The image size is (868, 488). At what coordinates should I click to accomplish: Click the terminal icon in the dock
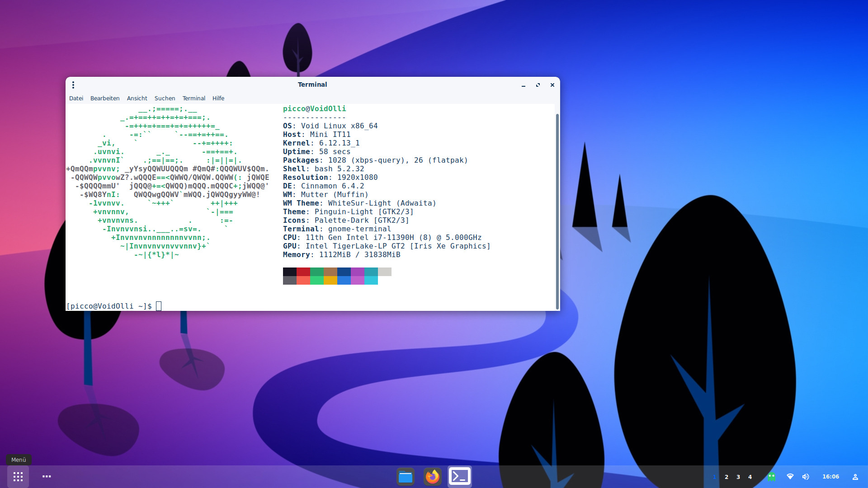tap(460, 477)
